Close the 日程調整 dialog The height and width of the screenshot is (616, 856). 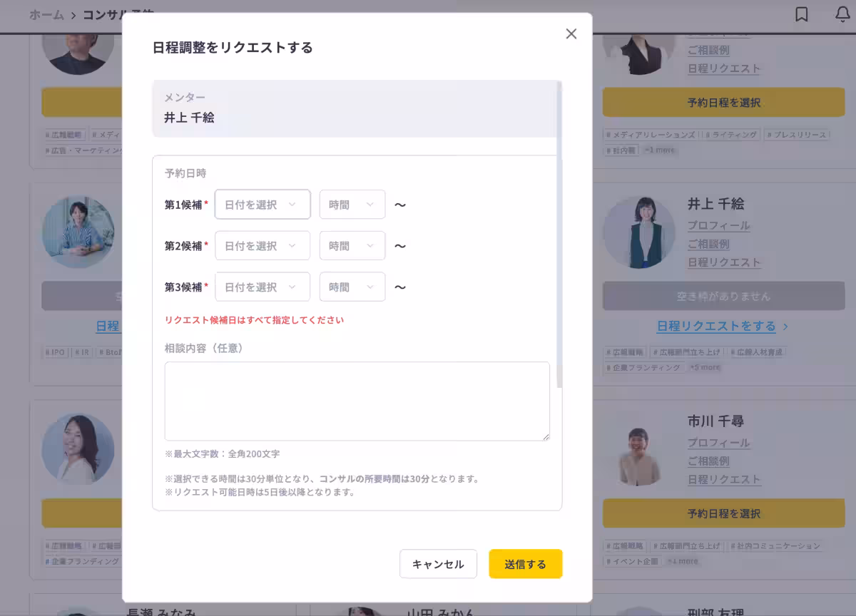tap(571, 34)
